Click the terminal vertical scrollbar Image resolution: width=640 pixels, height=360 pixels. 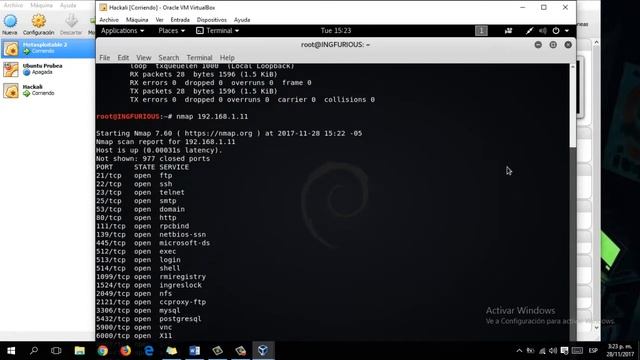[573, 106]
